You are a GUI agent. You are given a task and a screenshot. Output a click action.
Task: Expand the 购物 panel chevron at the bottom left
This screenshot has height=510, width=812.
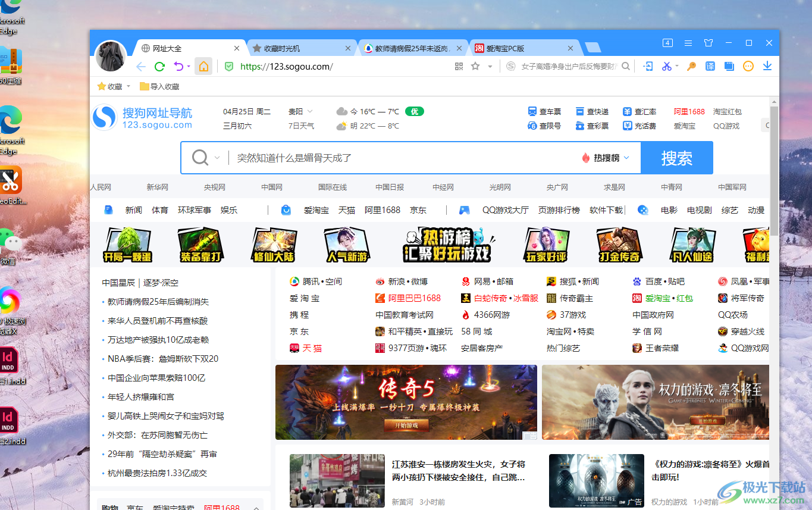(256, 508)
